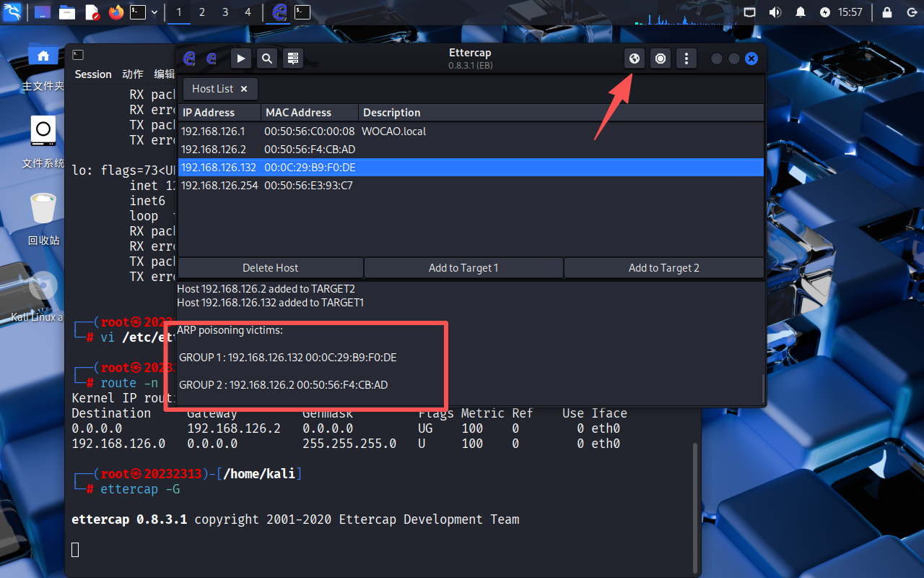Switch to workspace 1

pos(179,12)
